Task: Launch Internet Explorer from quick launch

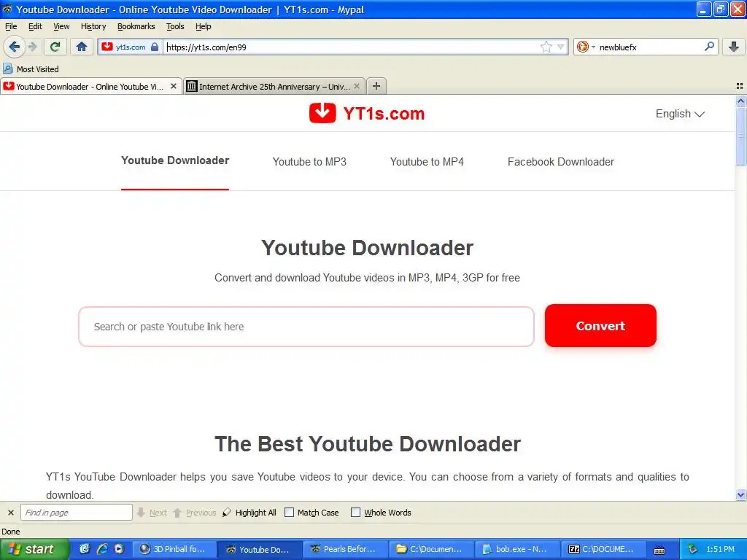Action: tap(102, 549)
